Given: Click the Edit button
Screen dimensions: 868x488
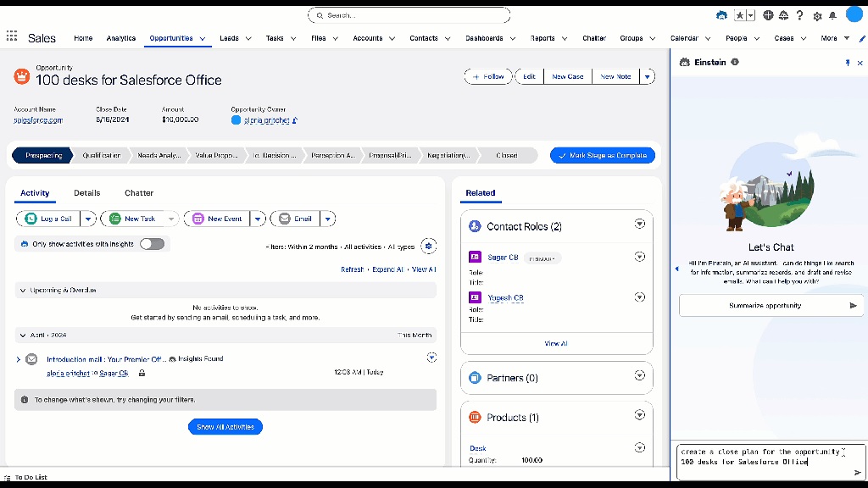Looking at the screenshot, I should click(x=529, y=76).
